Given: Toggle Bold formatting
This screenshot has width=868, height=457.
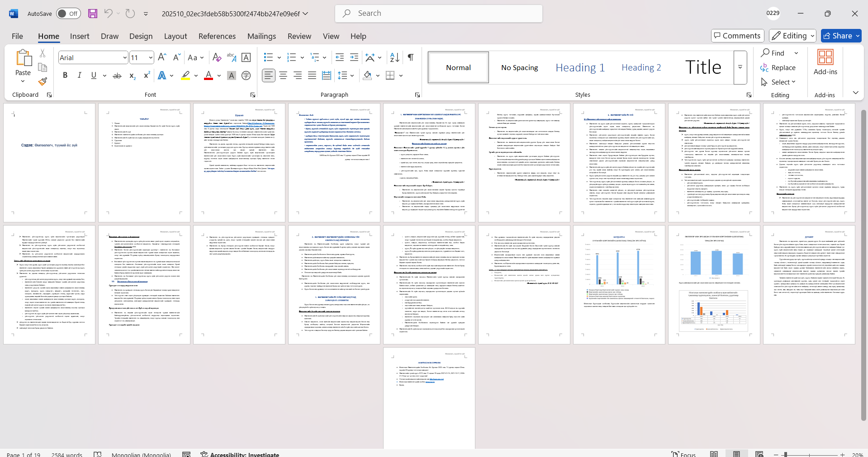Looking at the screenshot, I should (x=65, y=75).
